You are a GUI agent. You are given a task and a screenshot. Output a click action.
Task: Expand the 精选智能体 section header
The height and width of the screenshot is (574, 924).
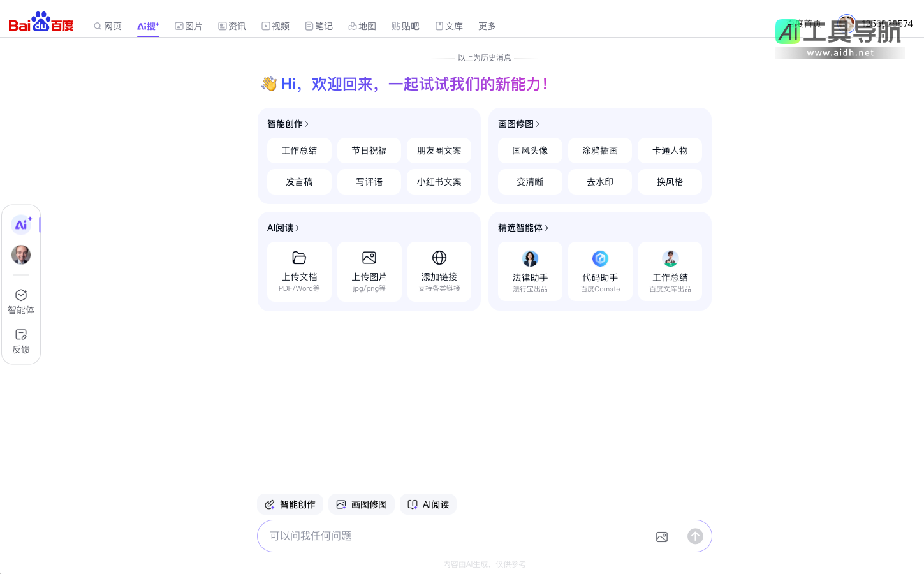click(523, 228)
